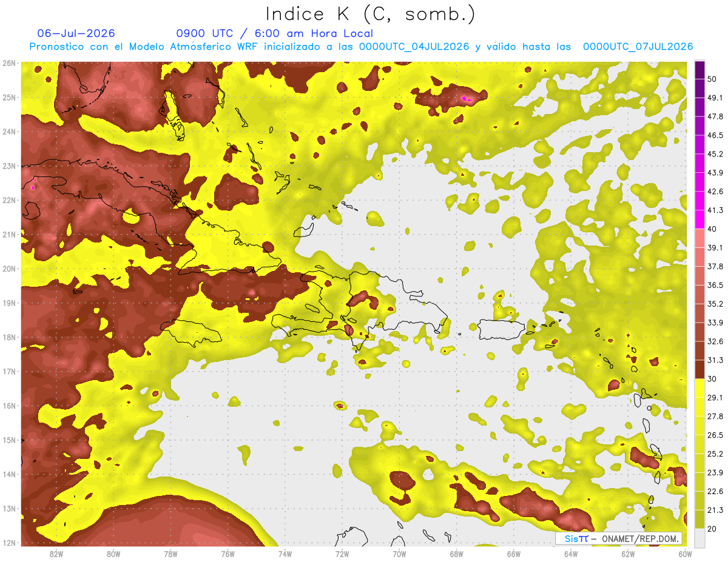
Task: Click the "0900 UTC / 6:00 am Hora Local" time label
Action: pyautogui.click(x=274, y=33)
